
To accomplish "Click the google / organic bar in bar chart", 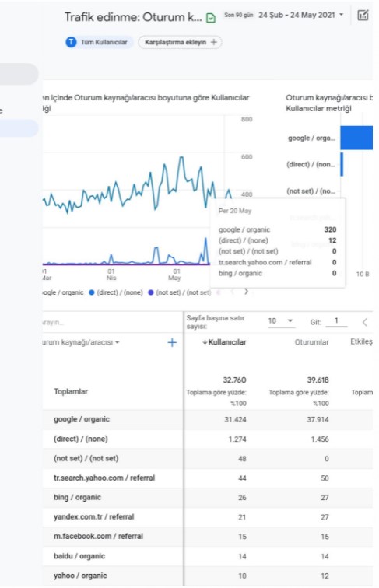I will point(356,138).
